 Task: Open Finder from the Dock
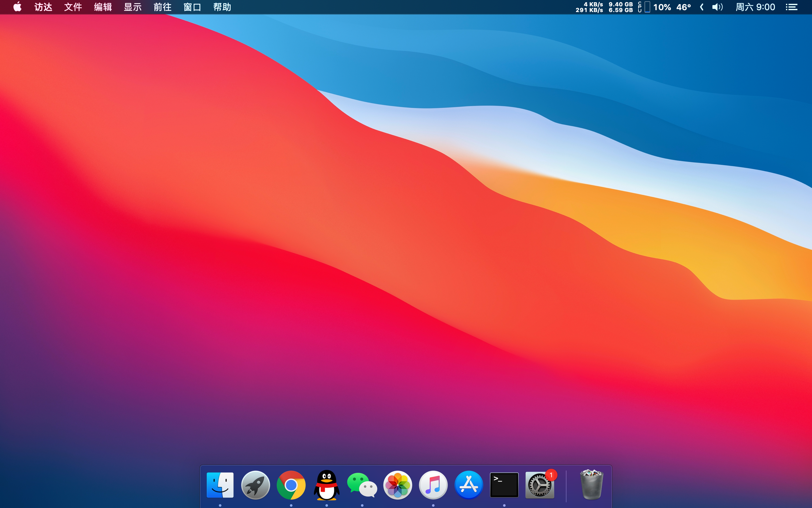coord(220,485)
